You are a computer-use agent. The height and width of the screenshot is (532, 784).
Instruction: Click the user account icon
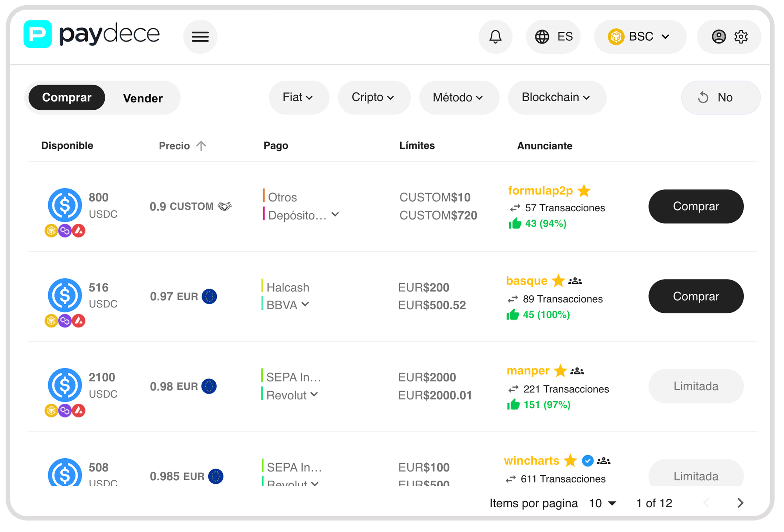(718, 36)
